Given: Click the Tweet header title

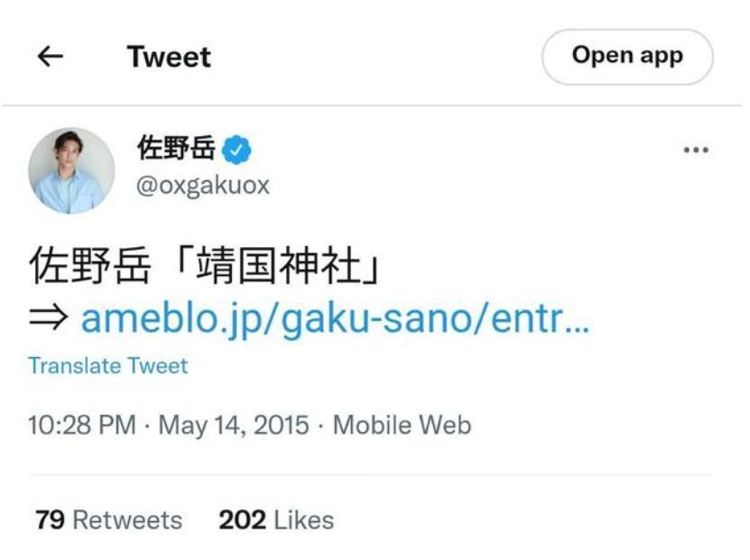Looking at the screenshot, I should click(169, 57).
